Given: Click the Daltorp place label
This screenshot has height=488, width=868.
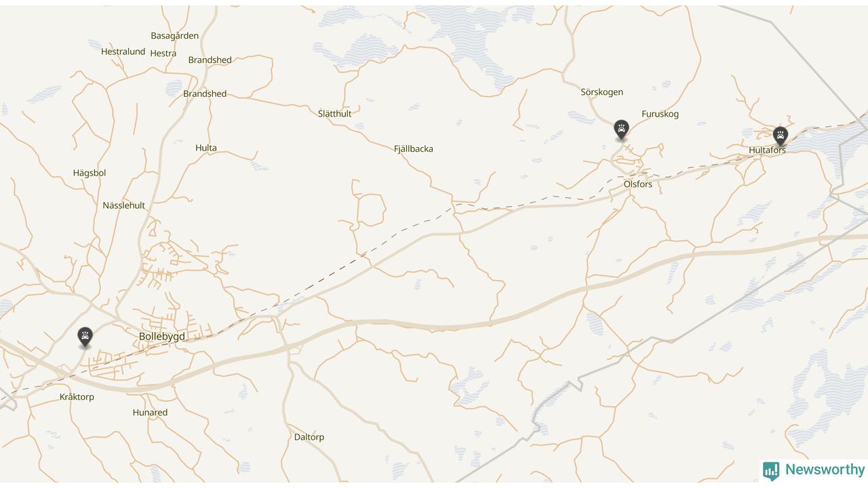Looking at the screenshot, I should point(309,437).
